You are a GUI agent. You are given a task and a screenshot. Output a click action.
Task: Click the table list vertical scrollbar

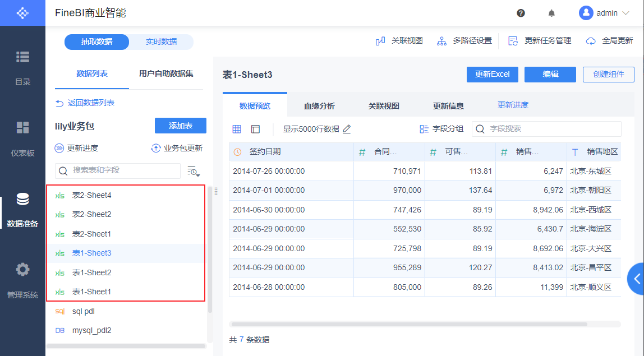[210, 249]
